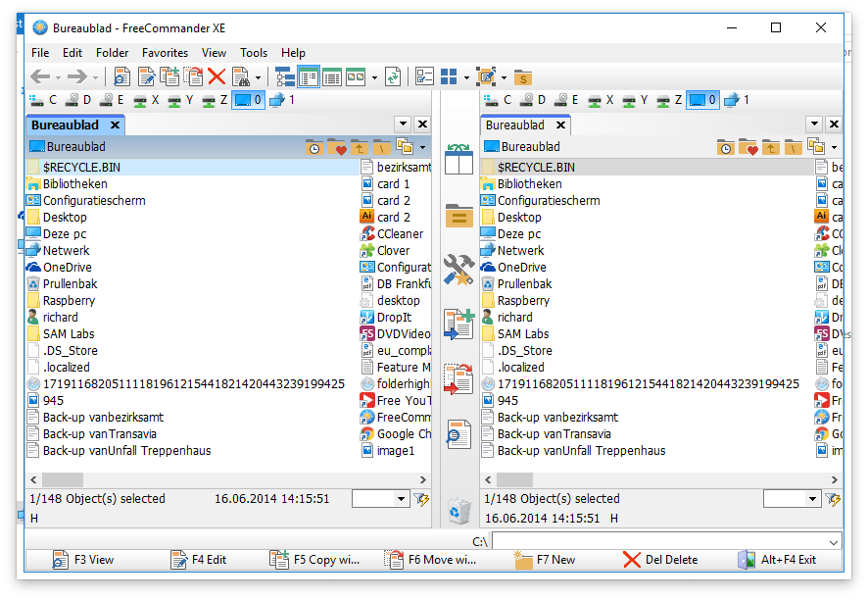
Task: Click right panel scrollbar right arrow
Action: (x=835, y=479)
